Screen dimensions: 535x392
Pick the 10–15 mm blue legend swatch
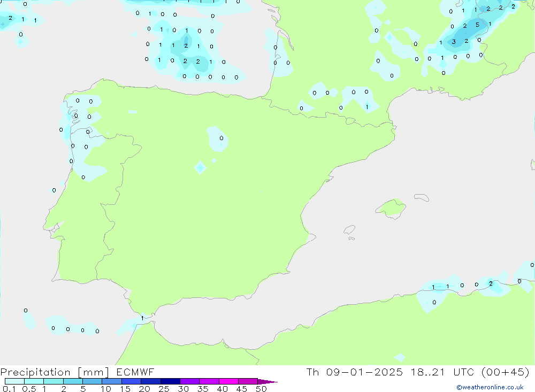pyautogui.click(x=112, y=381)
